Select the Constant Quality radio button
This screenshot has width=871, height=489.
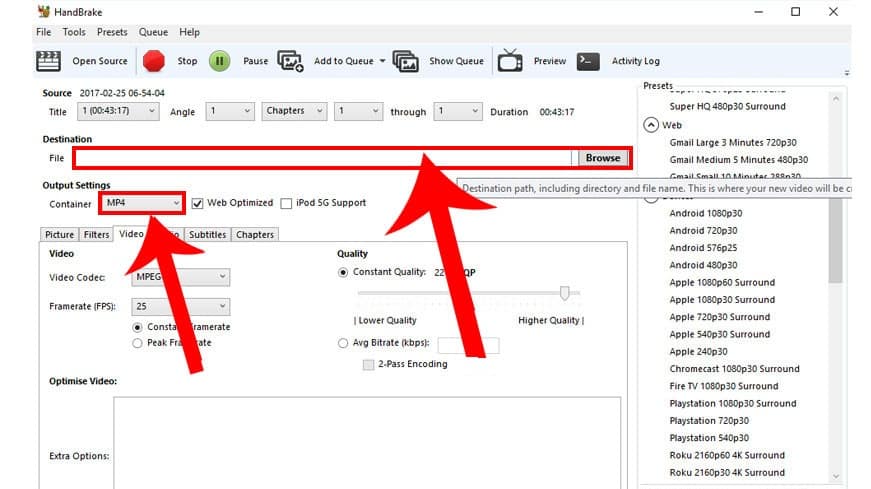343,272
